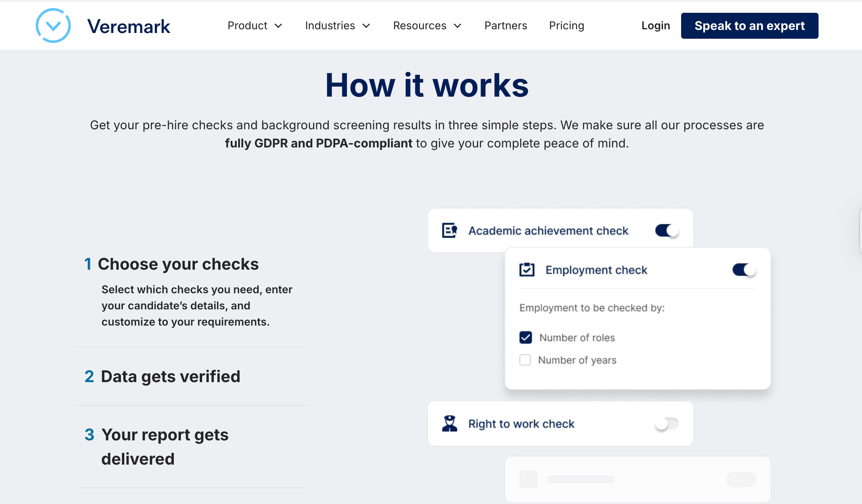Expand the Product dropdown menu
This screenshot has width=862, height=504.
(255, 26)
